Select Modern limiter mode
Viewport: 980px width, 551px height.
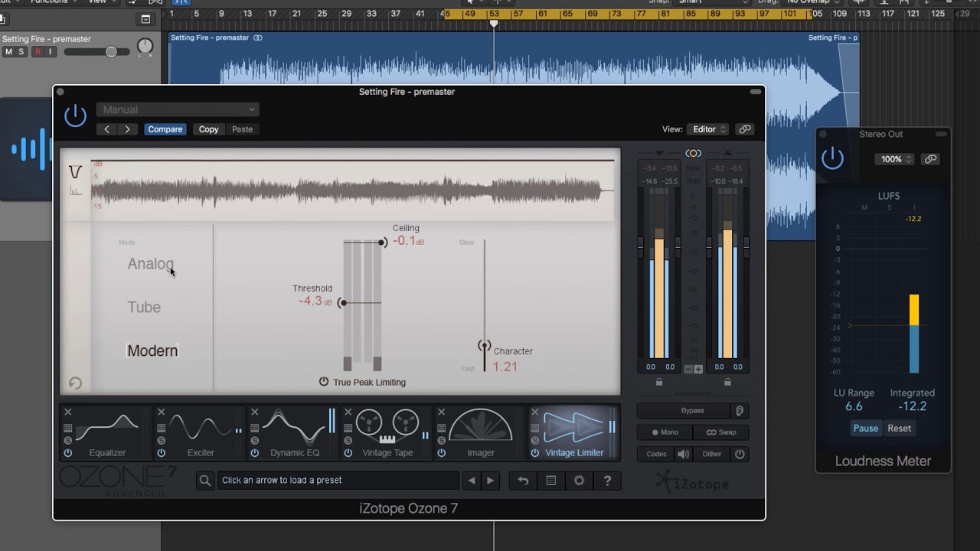152,350
